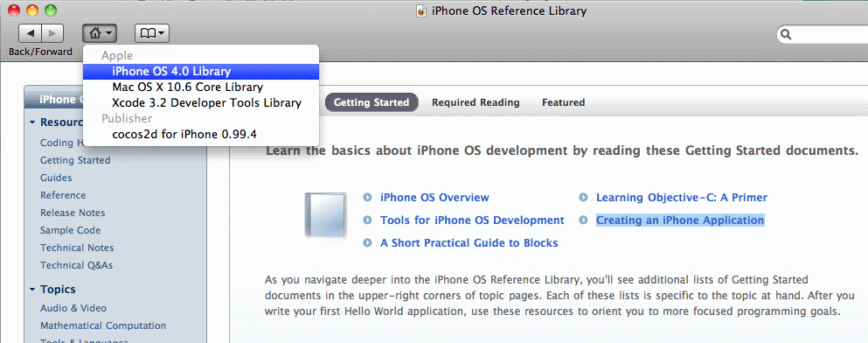
Task: Open Tools for iPhone OS Development link
Action: [472, 220]
